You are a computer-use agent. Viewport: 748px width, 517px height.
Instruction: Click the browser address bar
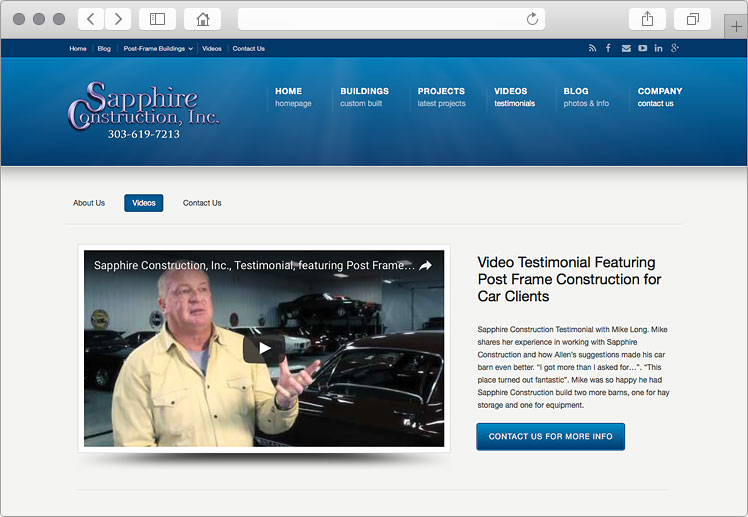[391, 19]
